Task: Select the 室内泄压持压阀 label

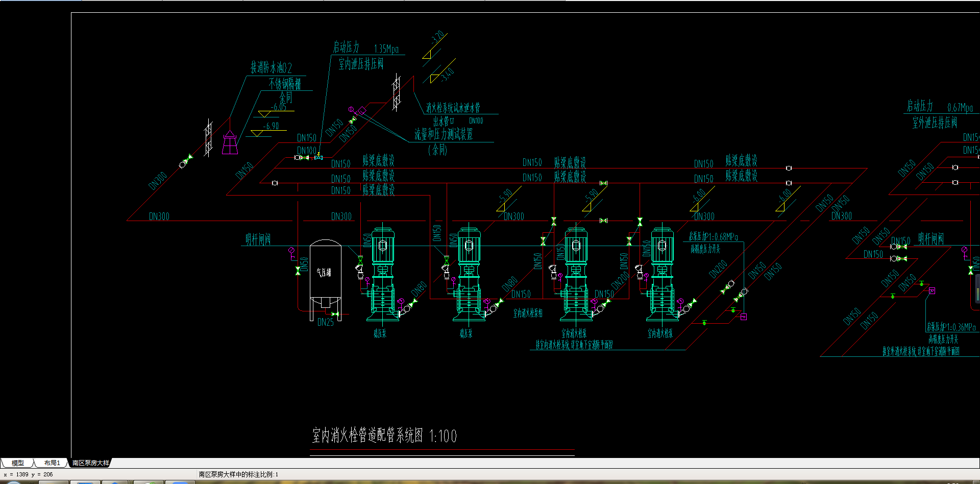Action: (361, 64)
